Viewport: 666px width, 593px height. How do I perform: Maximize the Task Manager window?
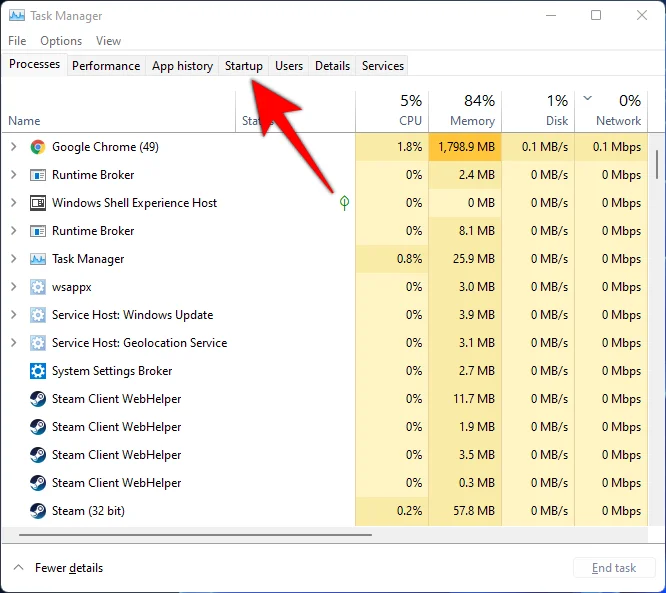pyautogui.click(x=596, y=15)
